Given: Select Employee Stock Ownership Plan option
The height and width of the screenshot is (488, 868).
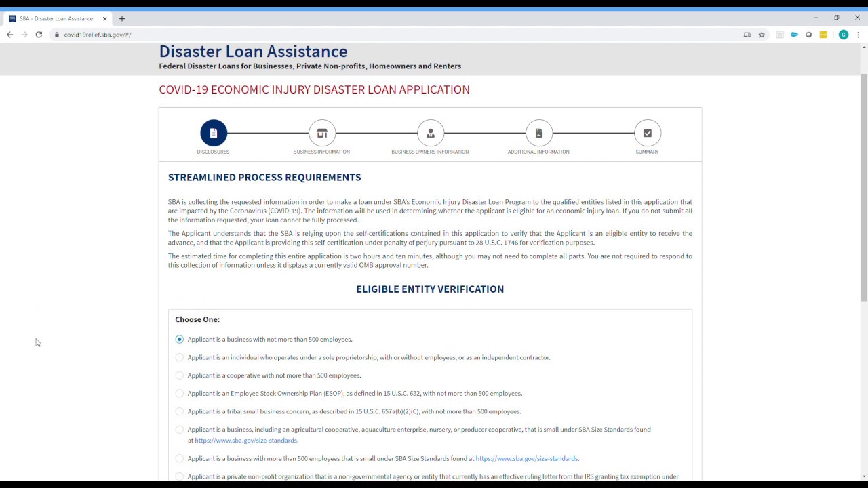Looking at the screenshot, I should tap(179, 393).
